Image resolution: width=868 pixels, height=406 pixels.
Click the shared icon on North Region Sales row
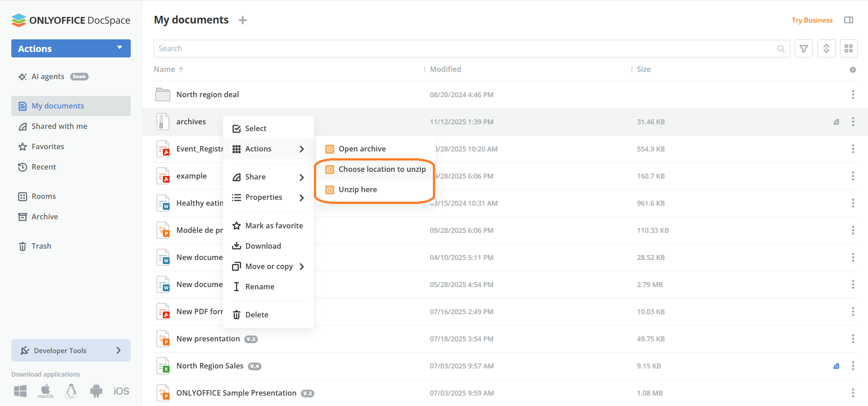pyautogui.click(x=836, y=366)
